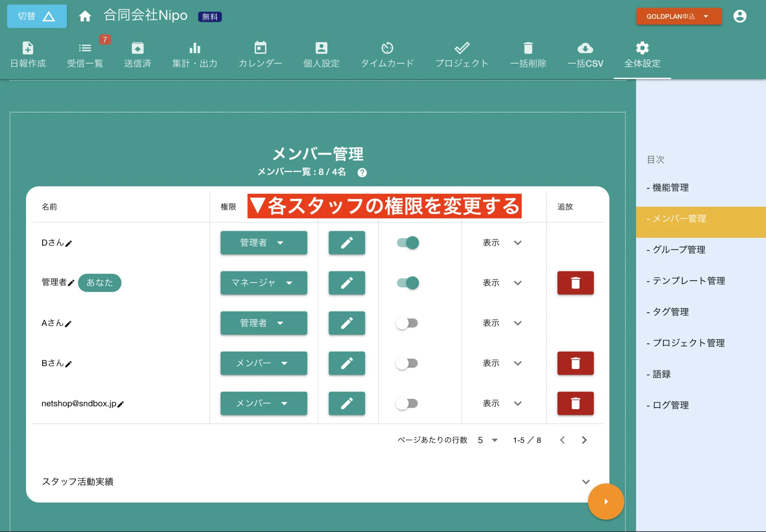
Task: Enable the switch for Aさん
Action: [407, 323]
